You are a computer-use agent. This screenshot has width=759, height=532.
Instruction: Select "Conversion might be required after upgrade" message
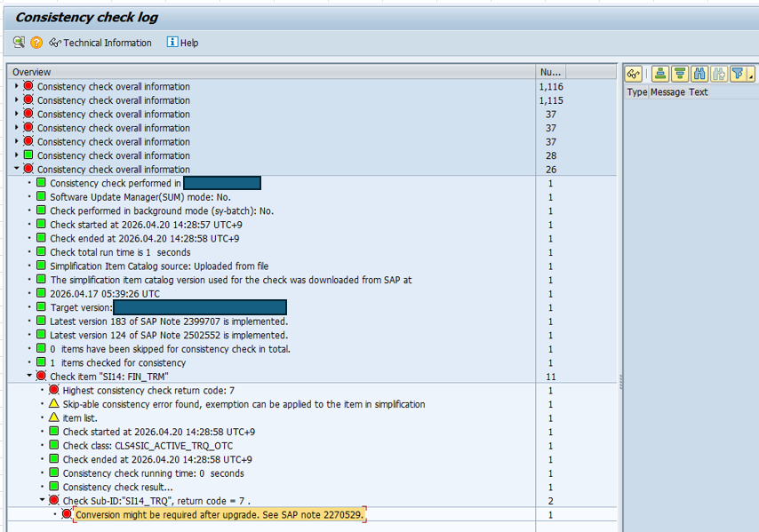coord(220,514)
